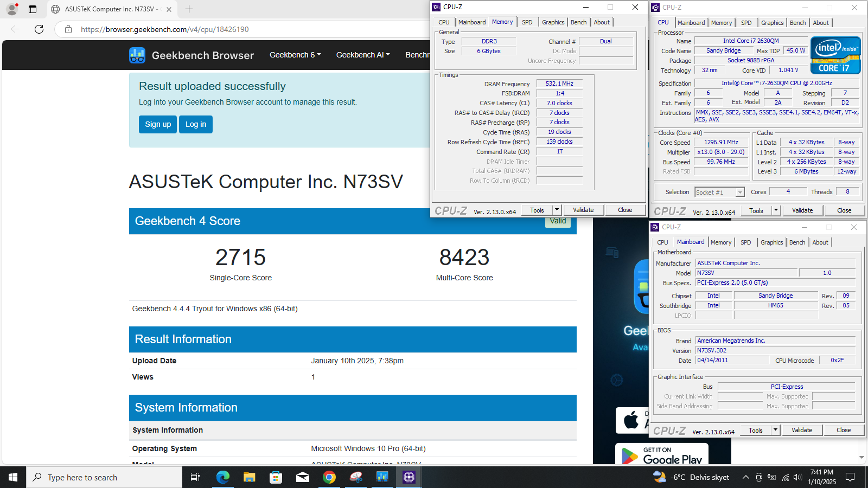This screenshot has height=488, width=868.
Task: Expand the Geekbench AI menu
Action: 363,55
